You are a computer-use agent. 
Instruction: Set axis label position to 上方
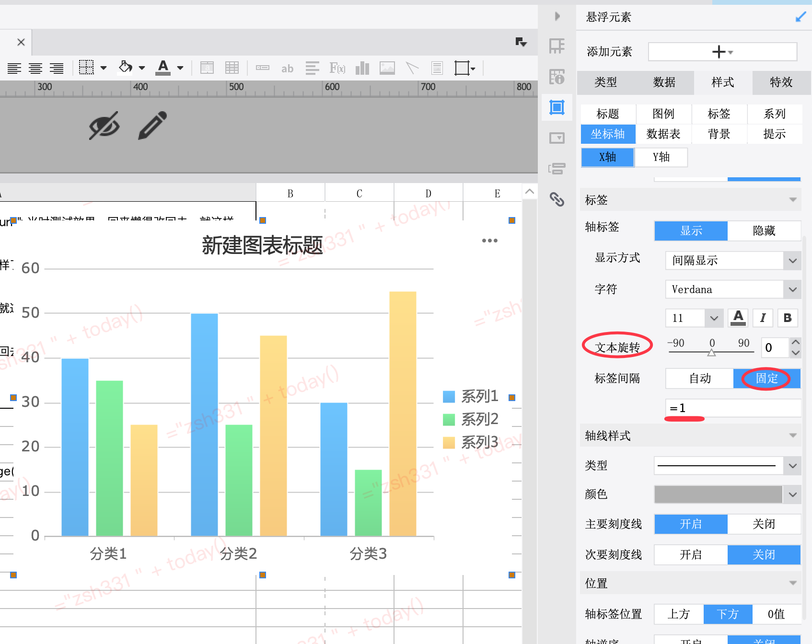click(x=679, y=614)
